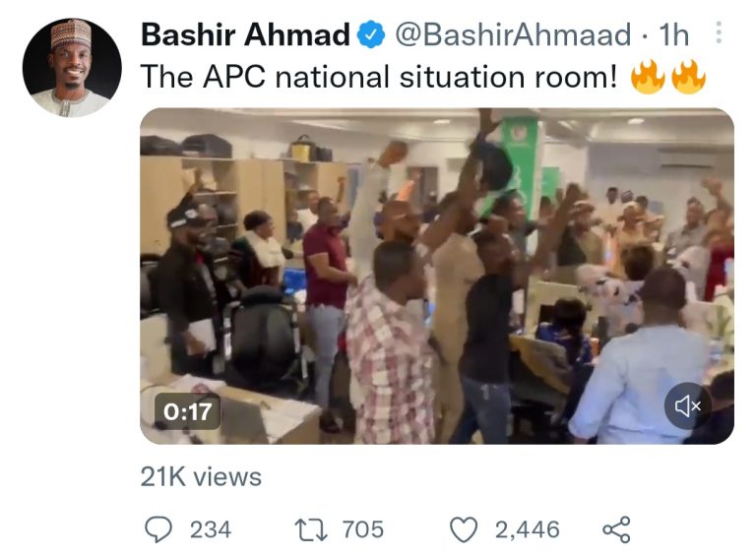
Task: Play the APC situation room video
Action: (436, 276)
